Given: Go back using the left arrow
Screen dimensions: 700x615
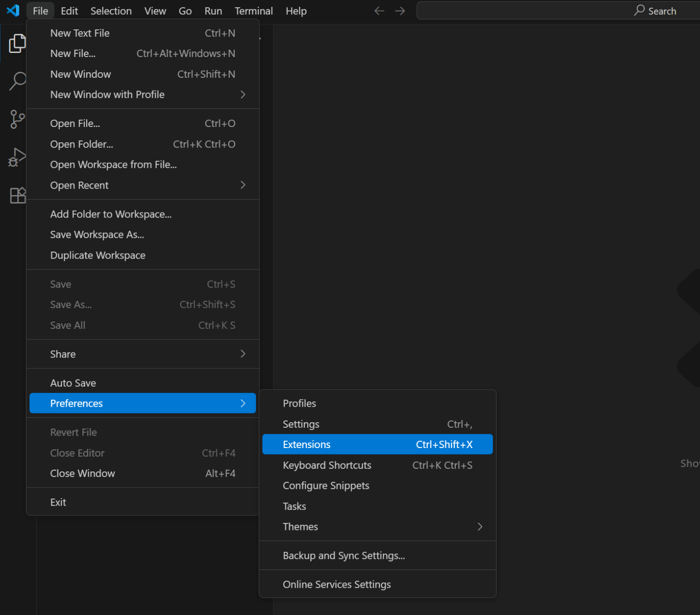Looking at the screenshot, I should click(x=379, y=11).
